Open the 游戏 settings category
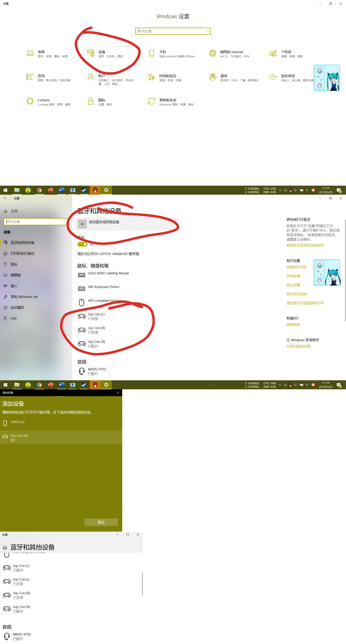This screenshot has height=644, width=346. (234, 78)
